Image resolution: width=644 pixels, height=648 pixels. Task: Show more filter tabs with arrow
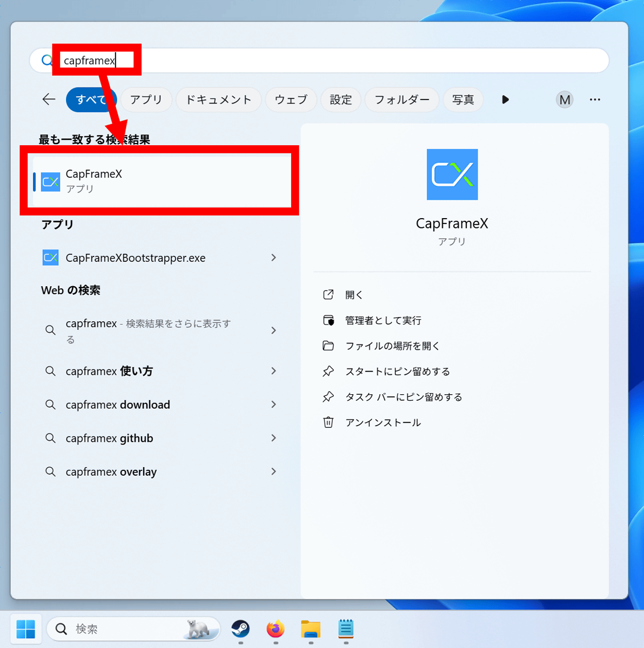(505, 99)
